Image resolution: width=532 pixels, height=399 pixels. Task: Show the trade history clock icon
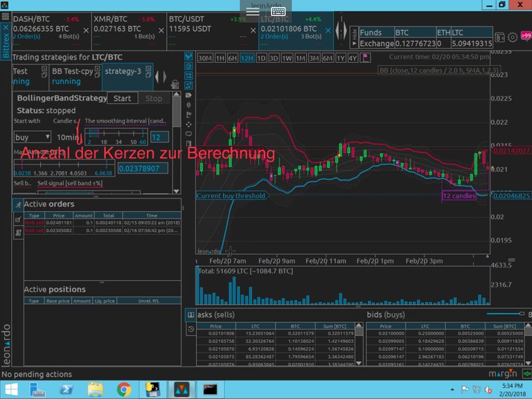(x=190, y=329)
